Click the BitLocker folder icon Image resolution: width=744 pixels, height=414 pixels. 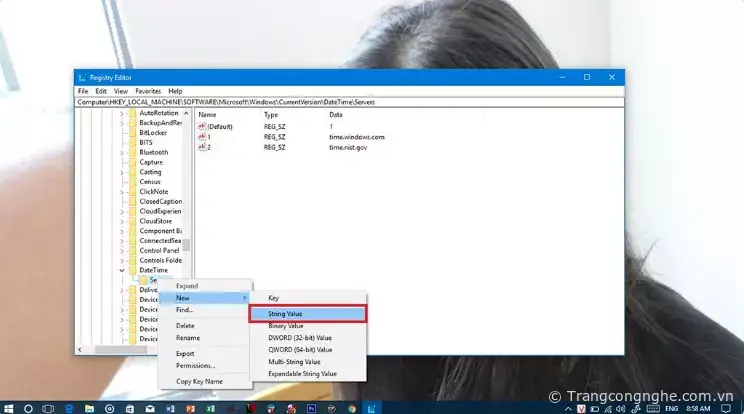pos(132,132)
